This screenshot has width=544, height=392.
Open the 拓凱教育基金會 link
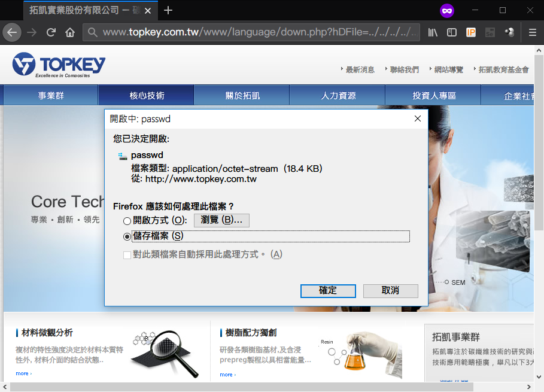pyautogui.click(x=503, y=70)
